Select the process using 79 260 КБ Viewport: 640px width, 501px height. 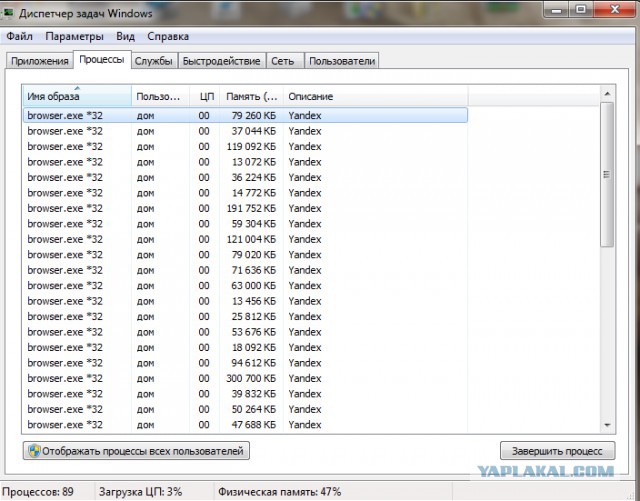pyautogui.click(x=245, y=116)
